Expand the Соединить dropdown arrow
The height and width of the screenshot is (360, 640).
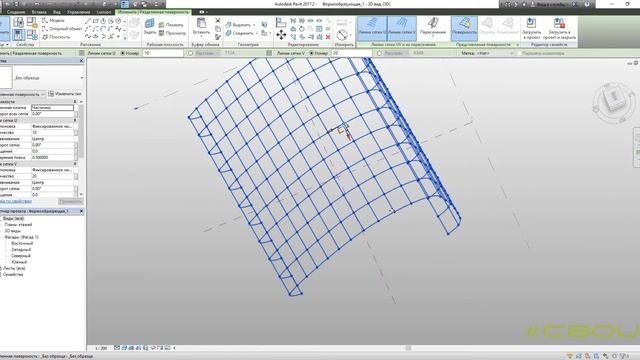pos(256,33)
